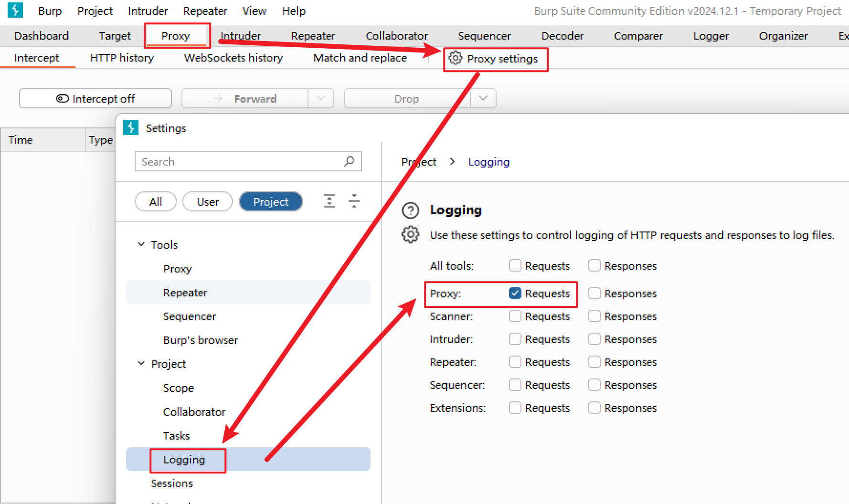Enable Sequencer Requests logging checkbox
Viewport: 849px width, 504px height.
click(x=515, y=385)
